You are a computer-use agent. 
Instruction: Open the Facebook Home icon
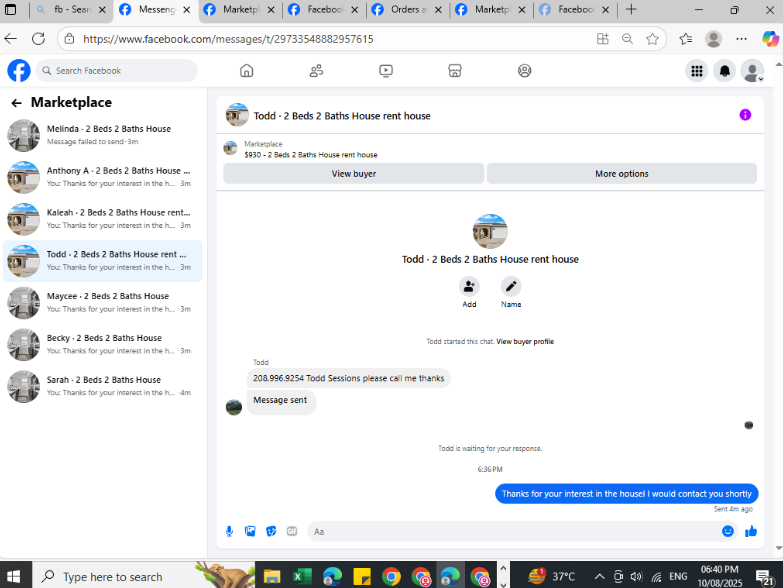click(247, 71)
